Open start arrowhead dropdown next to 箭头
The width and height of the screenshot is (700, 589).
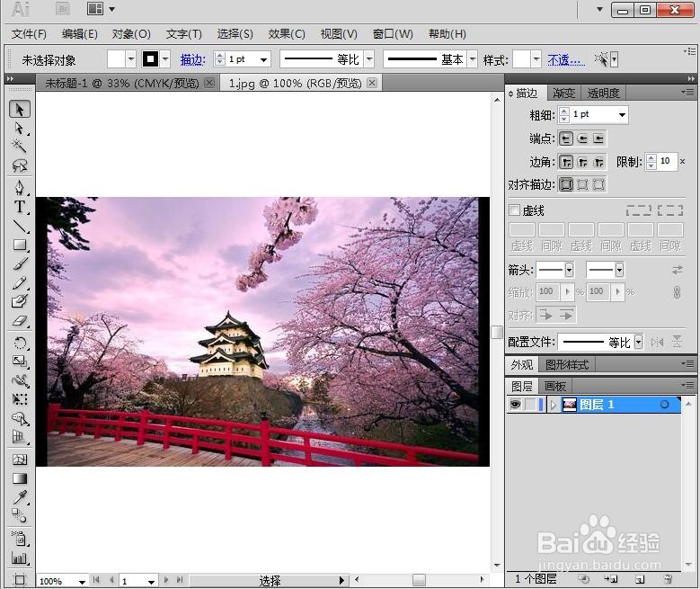click(x=569, y=270)
